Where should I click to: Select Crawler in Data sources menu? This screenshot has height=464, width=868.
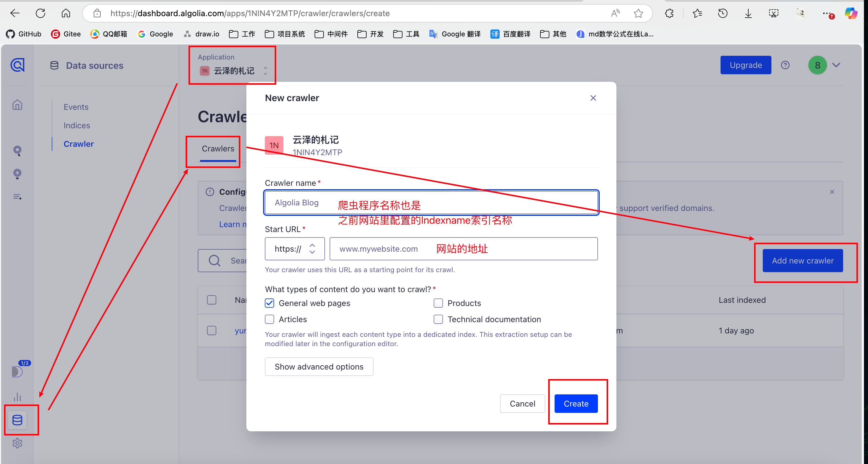tap(79, 144)
